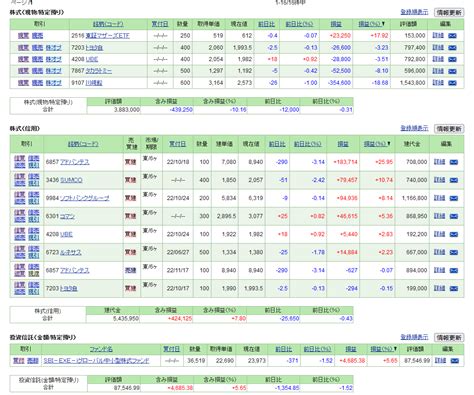The height and width of the screenshot is (395, 474).
Task: Click 情報更新 button above the margin stocks table
Action: tap(449, 129)
